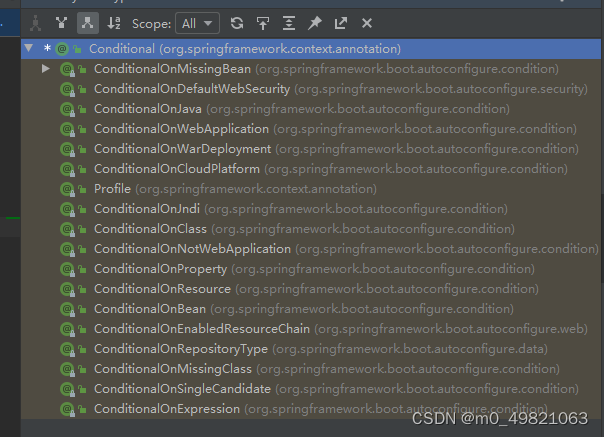Click annotation icon beside ConditionalOnRepositoryType
Image resolution: width=604 pixels, height=437 pixels.
click(x=67, y=350)
